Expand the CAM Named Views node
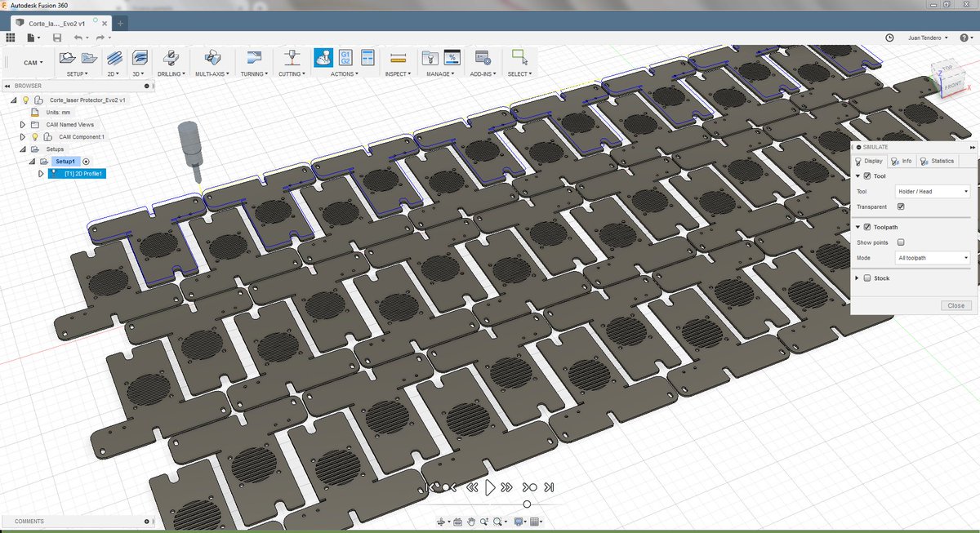 point(23,125)
